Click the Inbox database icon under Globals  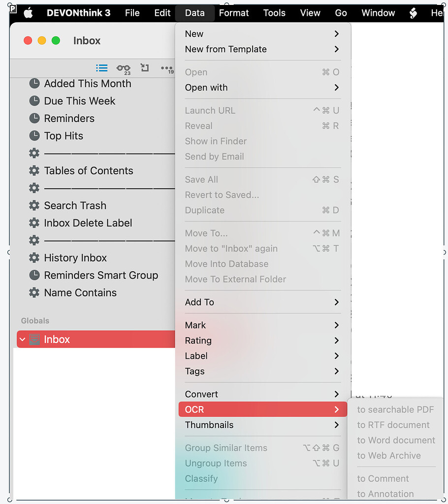coord(34,339)
